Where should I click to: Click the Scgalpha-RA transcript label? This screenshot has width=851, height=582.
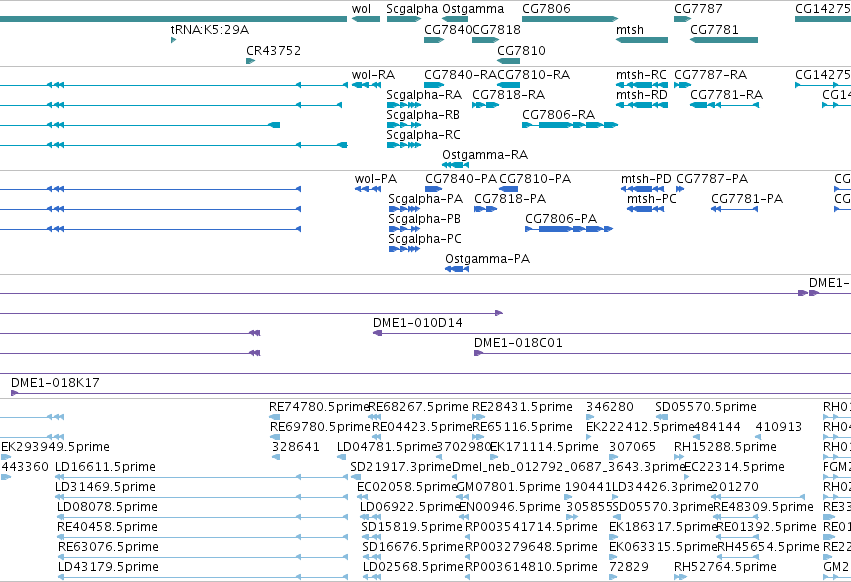click(x=424, y=95)
